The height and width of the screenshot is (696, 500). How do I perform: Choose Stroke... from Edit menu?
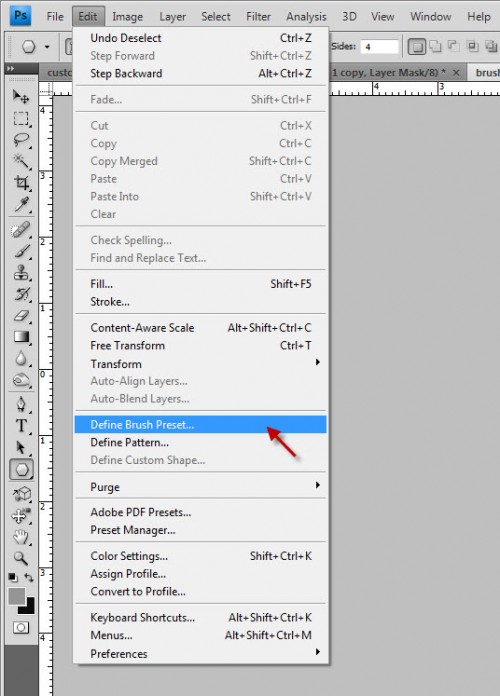[x=201, y=302]
